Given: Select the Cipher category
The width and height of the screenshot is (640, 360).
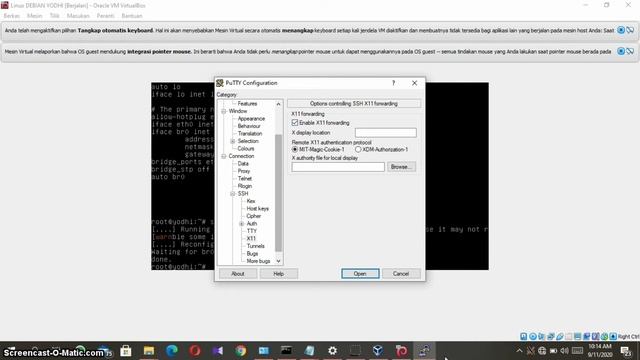Looking at the screenshot, I should (253, 216).
